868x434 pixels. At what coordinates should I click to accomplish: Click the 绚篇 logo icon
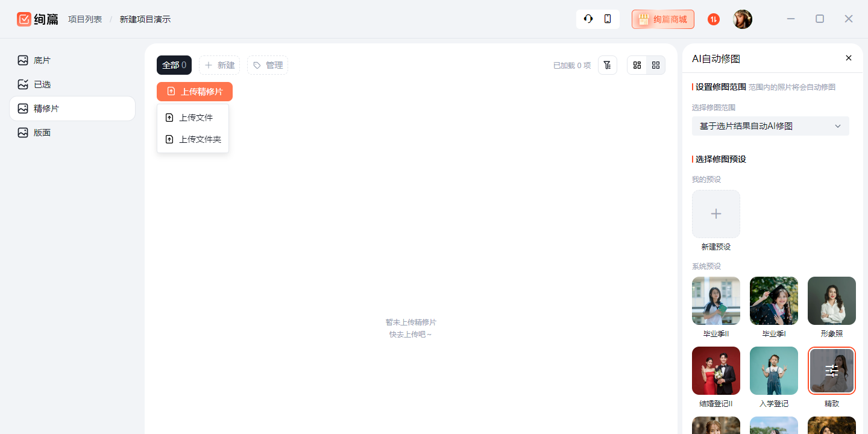click(24, 19)
